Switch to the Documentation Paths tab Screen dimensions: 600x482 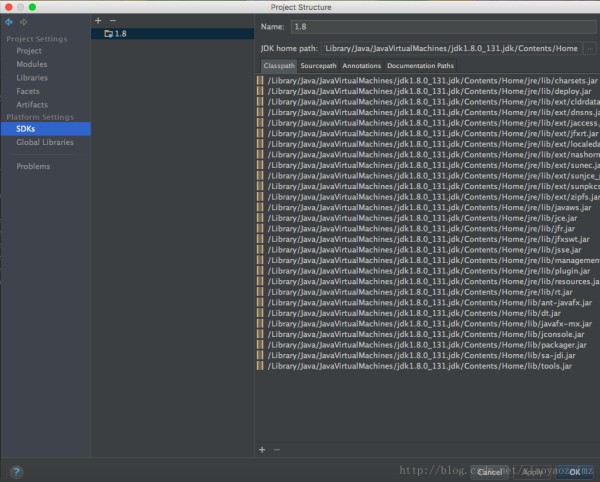click(x=420, y=66)
